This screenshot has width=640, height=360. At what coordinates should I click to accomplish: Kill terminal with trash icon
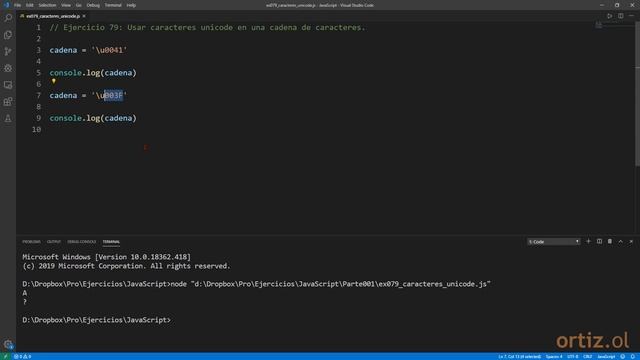610,241
